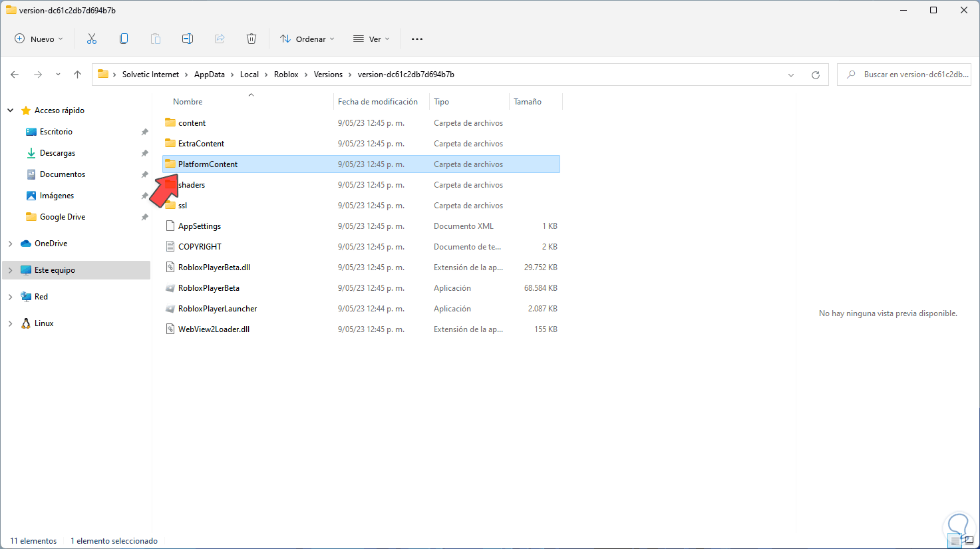Select Escritorio in quick access
980x549 pixels.
(x=56, y=132)
